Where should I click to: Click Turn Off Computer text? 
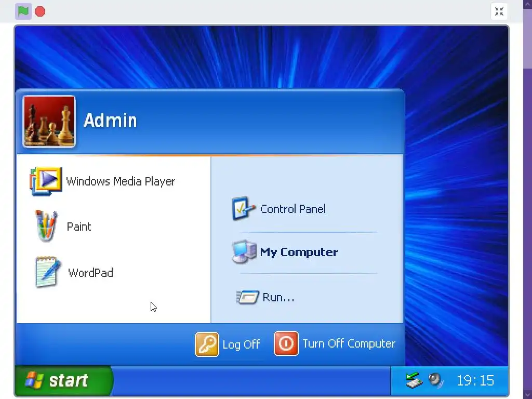(349, 344)
